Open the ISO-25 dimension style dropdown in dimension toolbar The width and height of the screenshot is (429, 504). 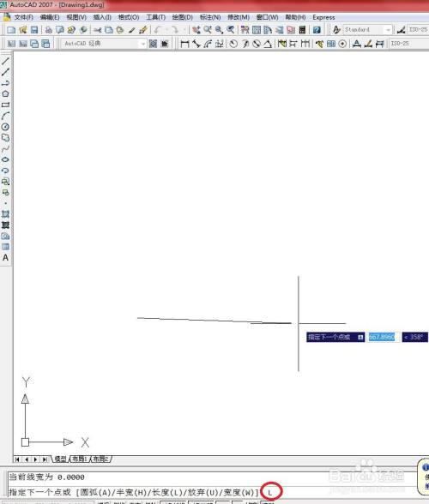pyautogui.click(x=409, y=44)
